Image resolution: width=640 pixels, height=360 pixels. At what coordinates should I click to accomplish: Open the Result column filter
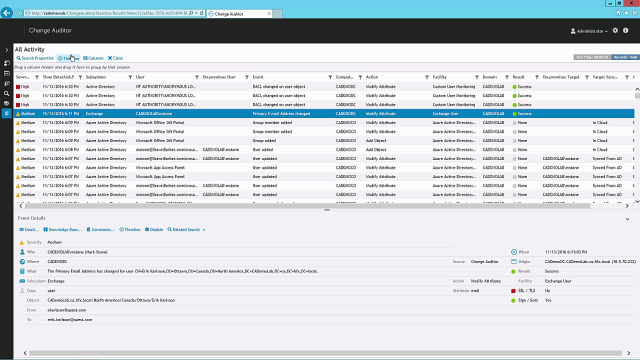[536, 77]
